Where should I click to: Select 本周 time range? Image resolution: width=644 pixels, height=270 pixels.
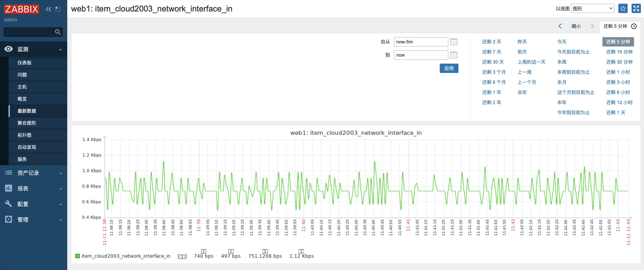point(562,62)
